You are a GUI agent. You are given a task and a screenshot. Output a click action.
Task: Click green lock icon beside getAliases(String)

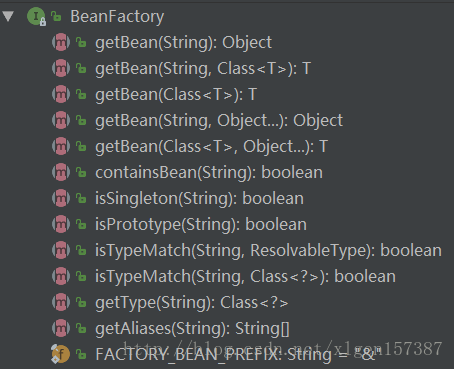81,328
